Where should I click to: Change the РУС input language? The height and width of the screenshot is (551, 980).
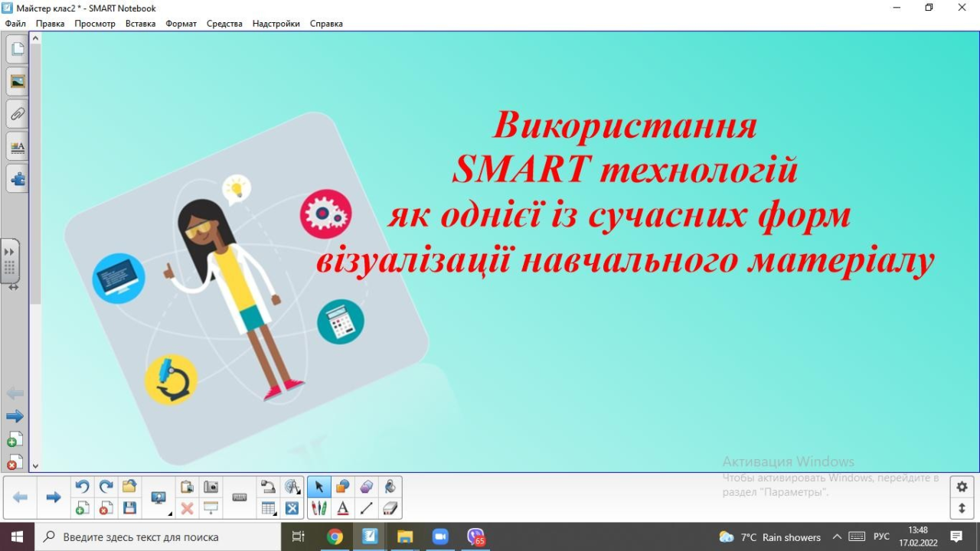click(881, 536)
